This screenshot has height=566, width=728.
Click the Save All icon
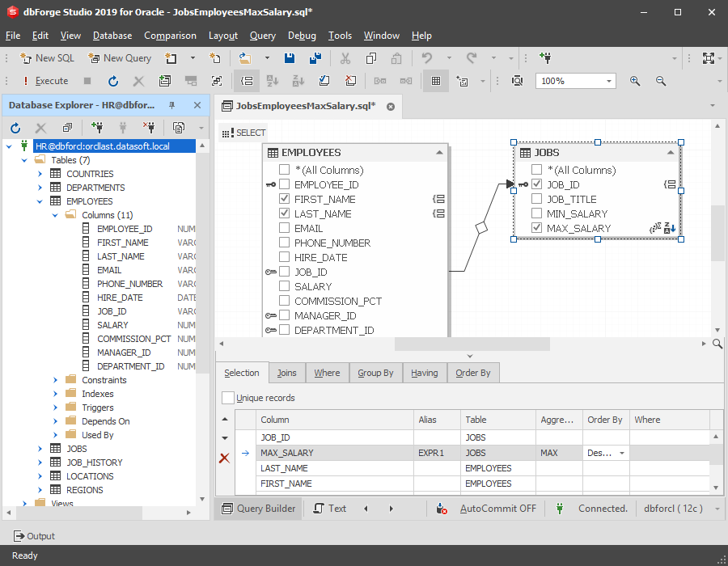(x=315, y=58)
